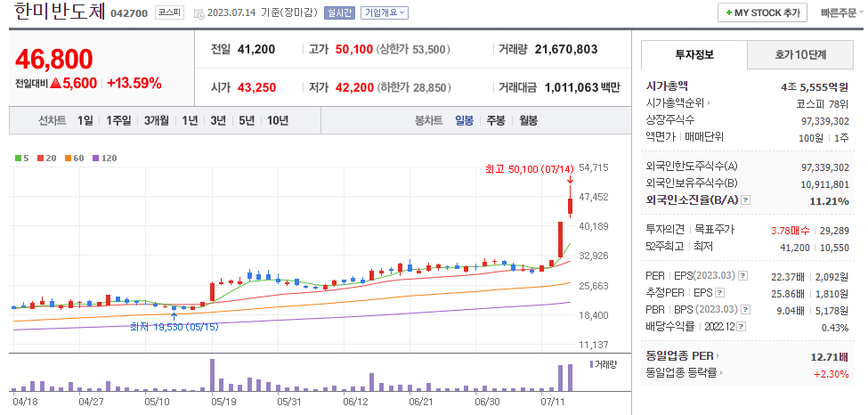Viewport: 868px width, 415px height.
Task: Open the help icon beside 추정PER EPS
Action: pos(719,293)
